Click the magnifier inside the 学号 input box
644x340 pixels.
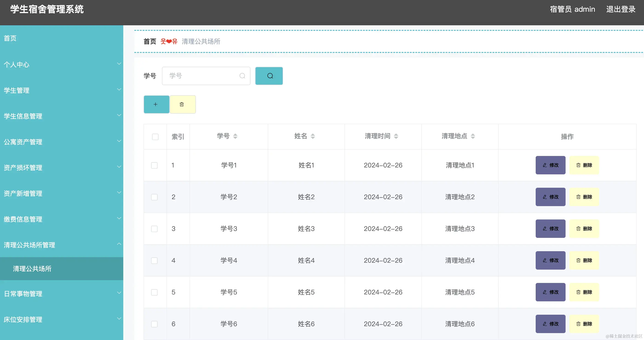[242, 76]
